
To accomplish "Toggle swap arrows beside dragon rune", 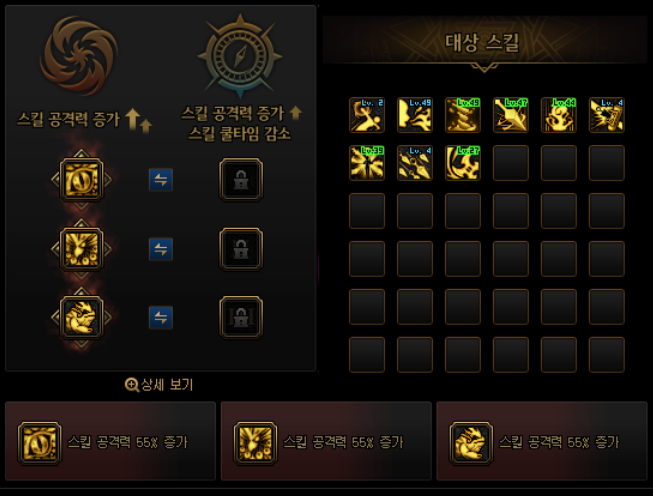I will pos(161,317).
